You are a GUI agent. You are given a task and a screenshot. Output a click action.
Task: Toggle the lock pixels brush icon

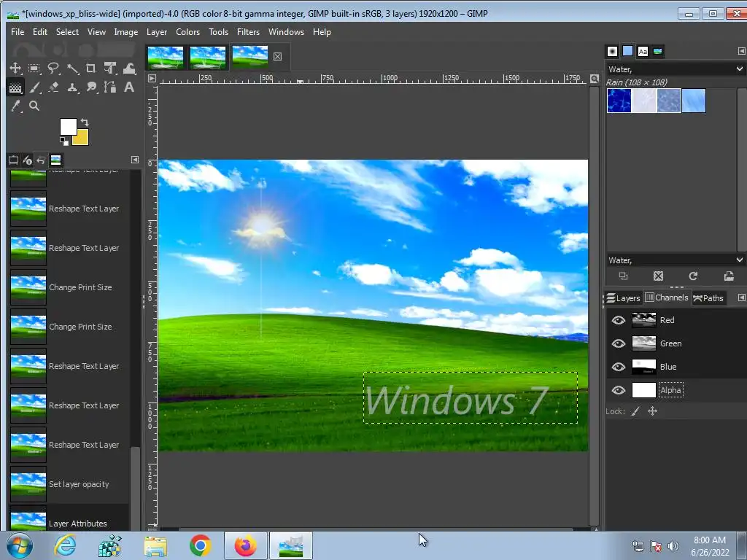(x=635, y=411)
